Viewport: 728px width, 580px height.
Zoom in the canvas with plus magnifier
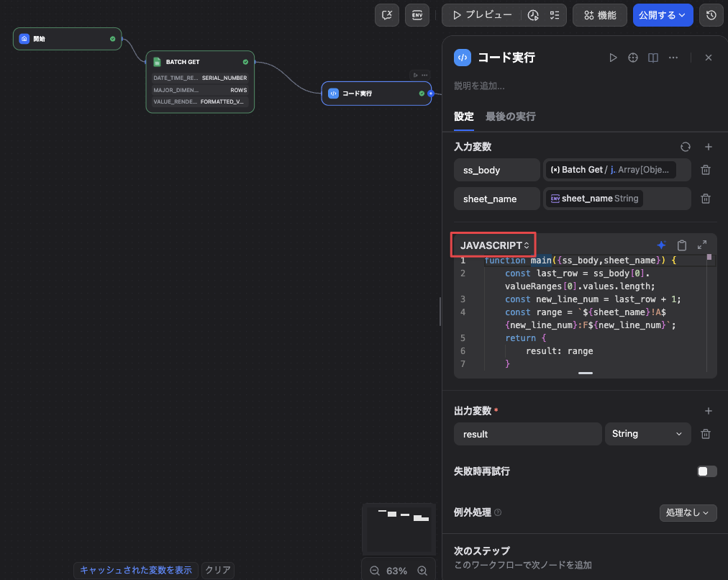422,571
